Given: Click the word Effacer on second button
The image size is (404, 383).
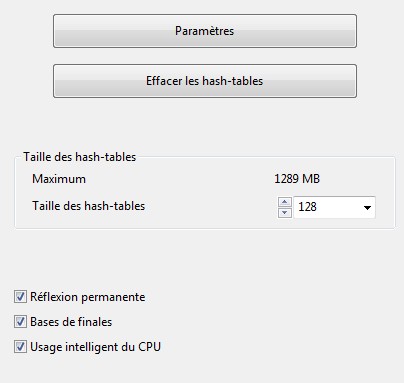Looking at the screenshot, I should pyautogui.click(x=164, y=81).
